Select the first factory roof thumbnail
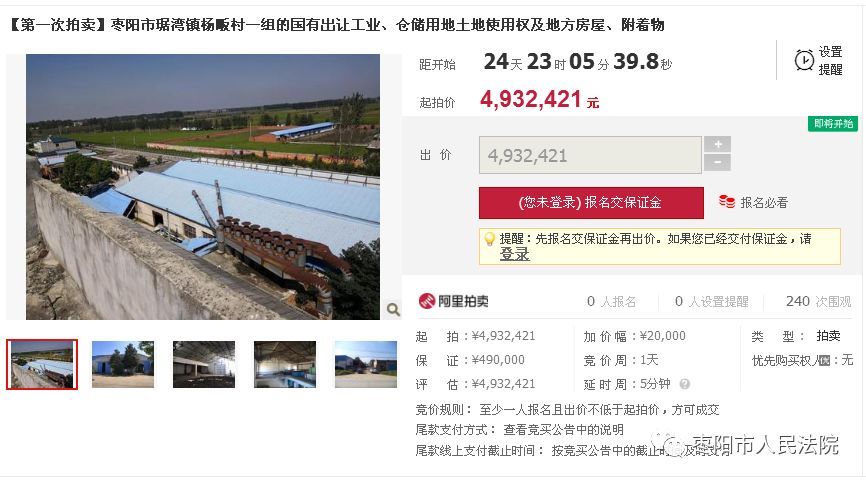This screenshot has width=866, height=482. tap(42, 364)
